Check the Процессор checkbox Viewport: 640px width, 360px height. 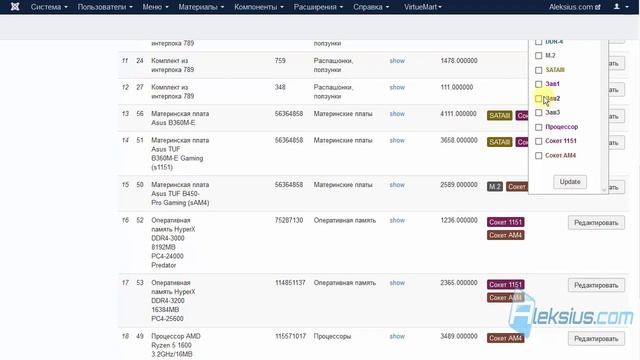(538, 127)
